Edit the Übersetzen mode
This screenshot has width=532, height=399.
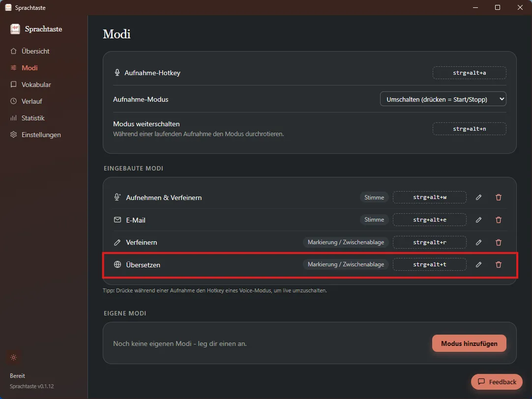pyautogui.click(x=478, y=264)
